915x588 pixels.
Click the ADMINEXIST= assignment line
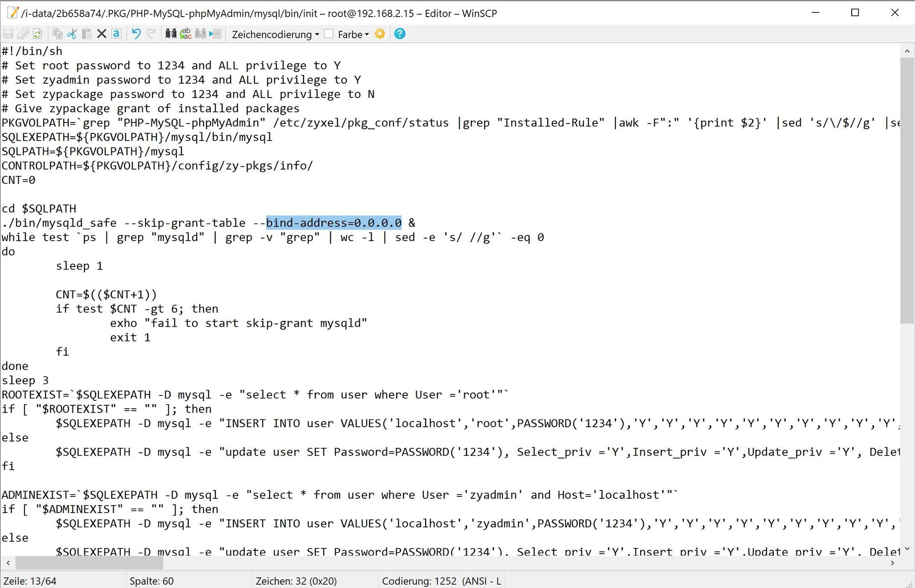340,495
